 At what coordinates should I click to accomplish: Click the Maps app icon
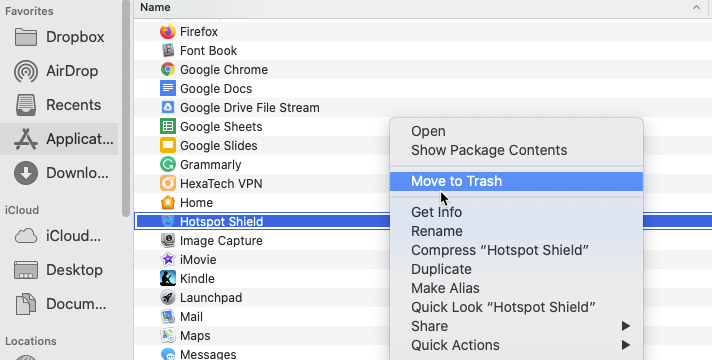click(168, 335)
